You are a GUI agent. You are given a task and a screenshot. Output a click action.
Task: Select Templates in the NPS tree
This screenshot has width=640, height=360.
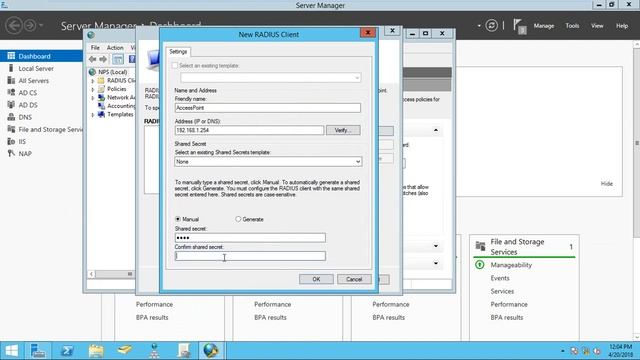click(x=120, y=114)
